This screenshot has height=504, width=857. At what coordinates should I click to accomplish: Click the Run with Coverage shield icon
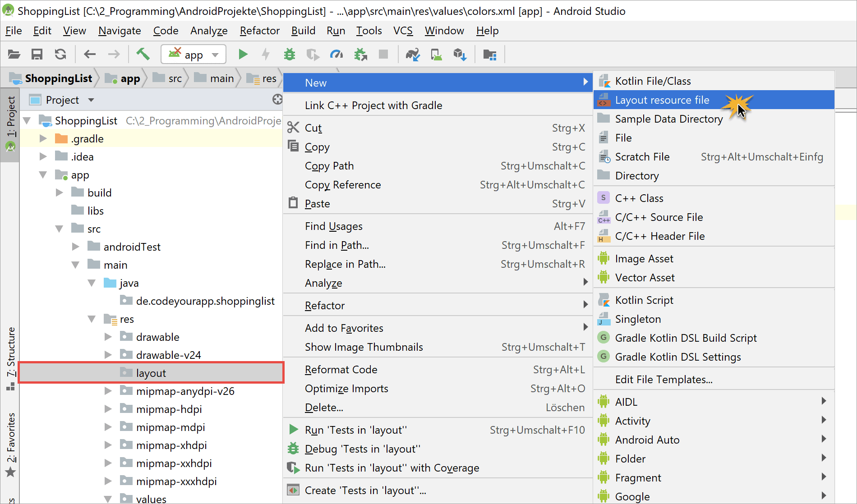[x=313, y=55]
